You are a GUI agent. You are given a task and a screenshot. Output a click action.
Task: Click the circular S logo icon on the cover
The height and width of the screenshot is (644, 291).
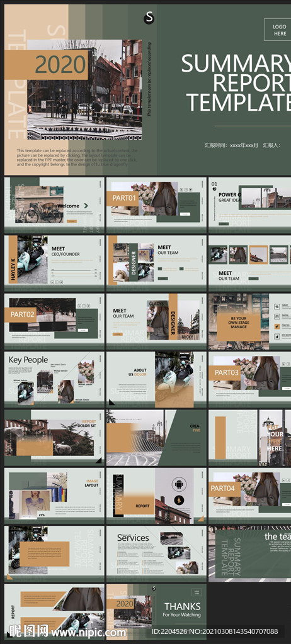(x=149, y=18)
